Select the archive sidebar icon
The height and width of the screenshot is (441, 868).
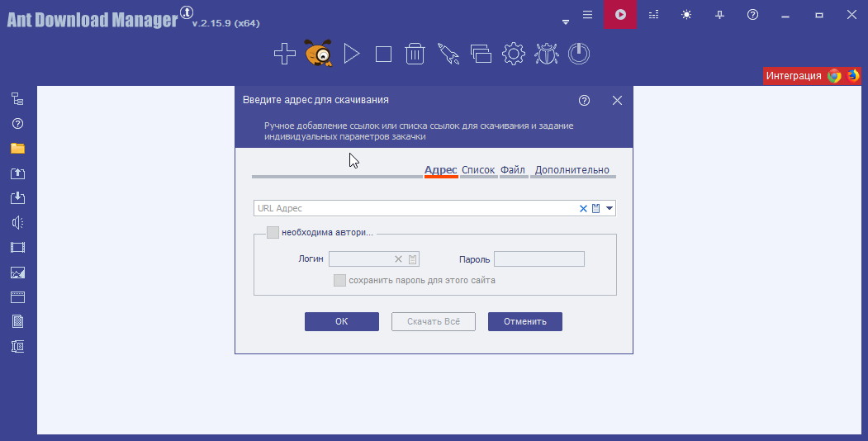17,346
